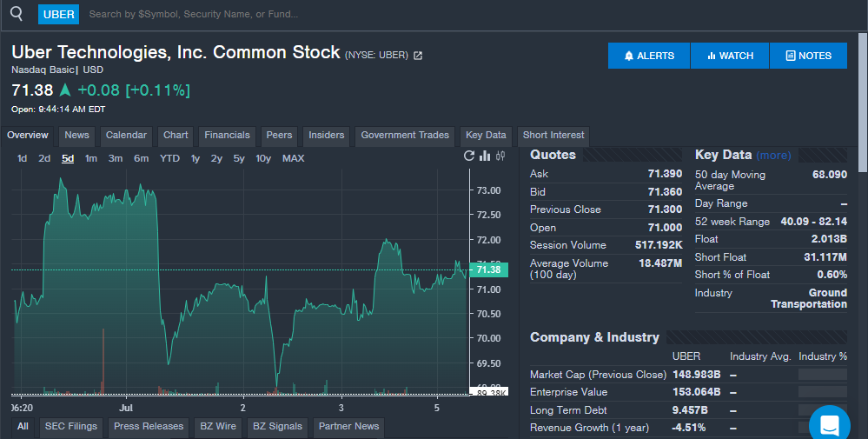Image resolution: width=868 pixels, height=439 pixels.
Task: Click the Long Term Debt value 9.457B
Action: 690,410
